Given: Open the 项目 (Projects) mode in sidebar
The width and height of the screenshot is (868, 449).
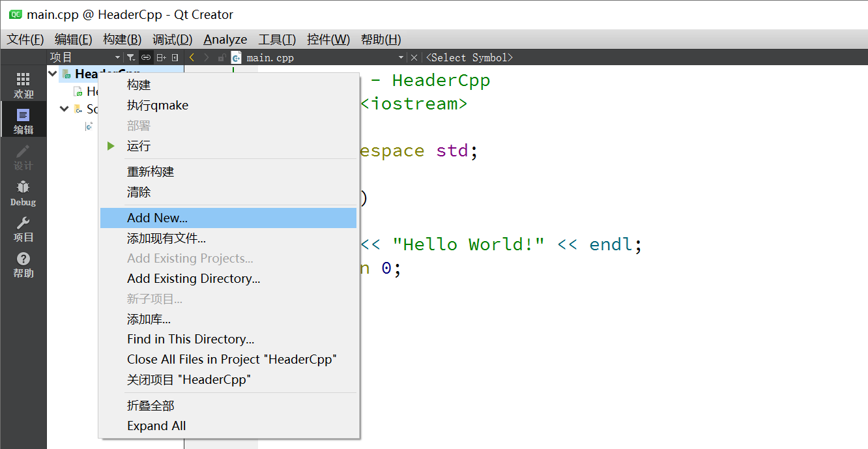Looking at the screenshot, I should [23, 228].
